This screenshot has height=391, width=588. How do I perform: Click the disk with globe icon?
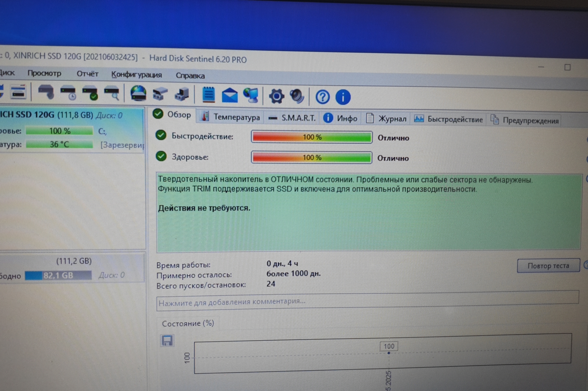coord(138,93)
